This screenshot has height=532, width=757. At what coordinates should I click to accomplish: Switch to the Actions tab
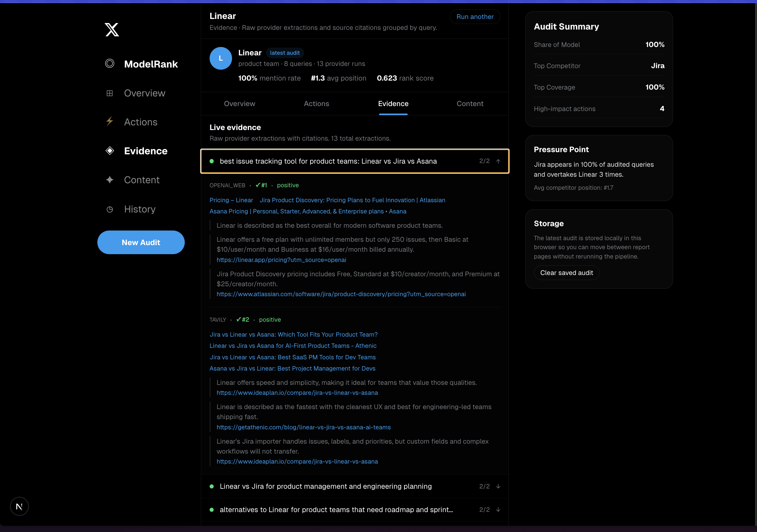coord(316,104)
